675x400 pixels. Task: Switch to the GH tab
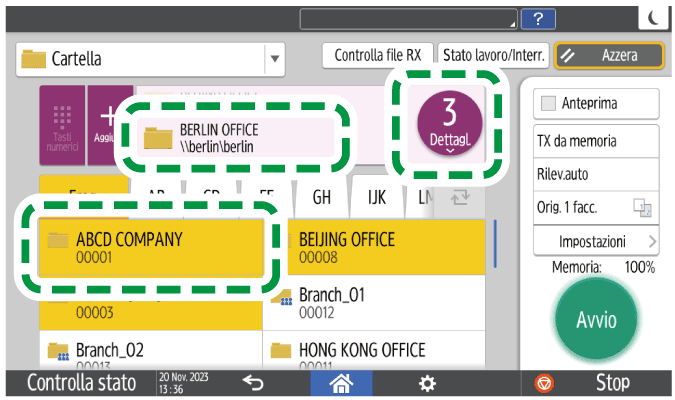click(x=321, y=198)
